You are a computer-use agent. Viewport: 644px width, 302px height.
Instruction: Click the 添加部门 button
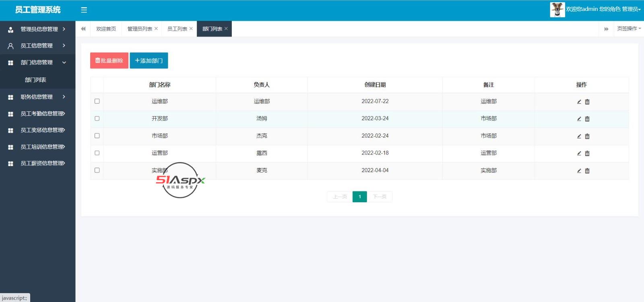[x=149, y=61]
